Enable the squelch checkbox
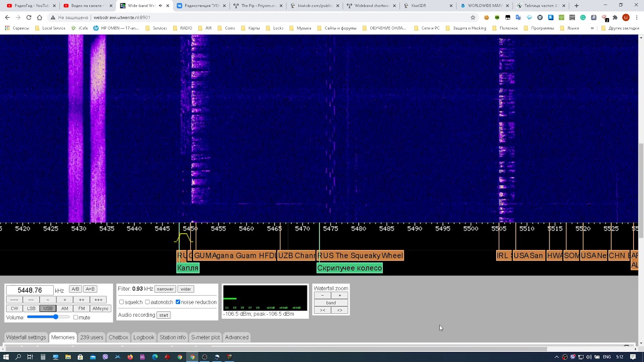Screen dimensions: 644x362 tap(121, 302)
